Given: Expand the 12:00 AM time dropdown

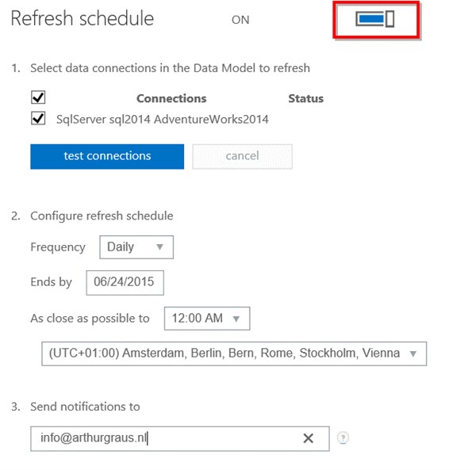Looking at the screenshot, I should point(206,319).
